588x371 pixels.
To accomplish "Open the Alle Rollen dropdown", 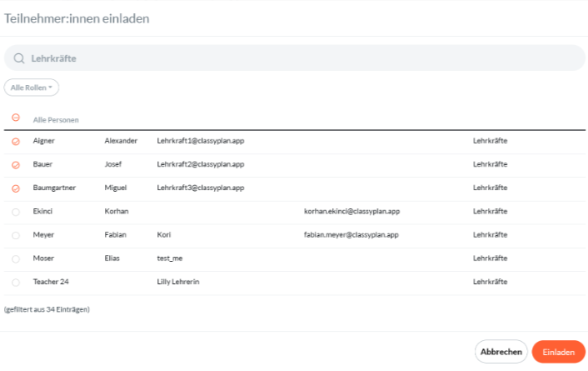I will [x=32, y=88].
